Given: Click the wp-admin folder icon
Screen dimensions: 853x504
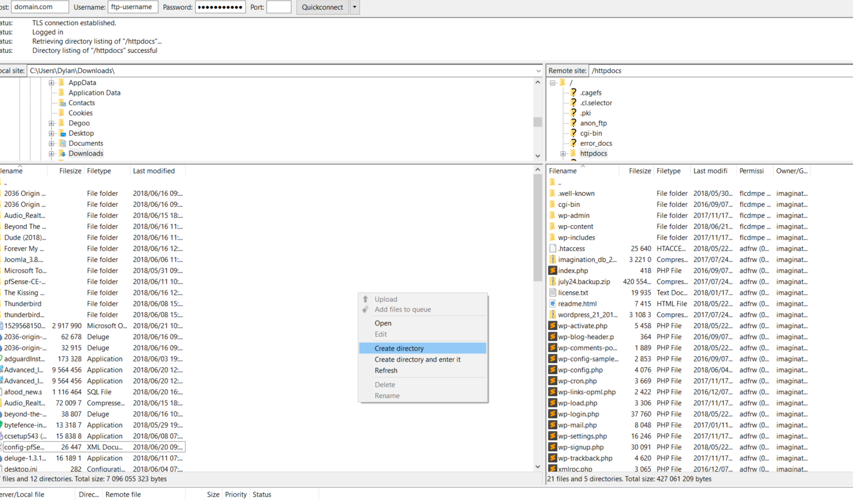Looking at the screenshot, I should 553,216.
